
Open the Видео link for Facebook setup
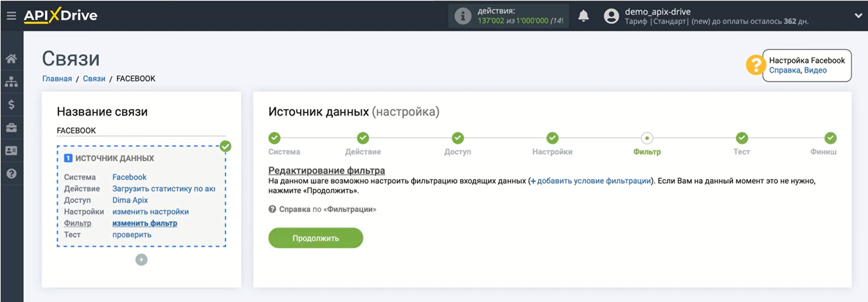pos(815,70)
